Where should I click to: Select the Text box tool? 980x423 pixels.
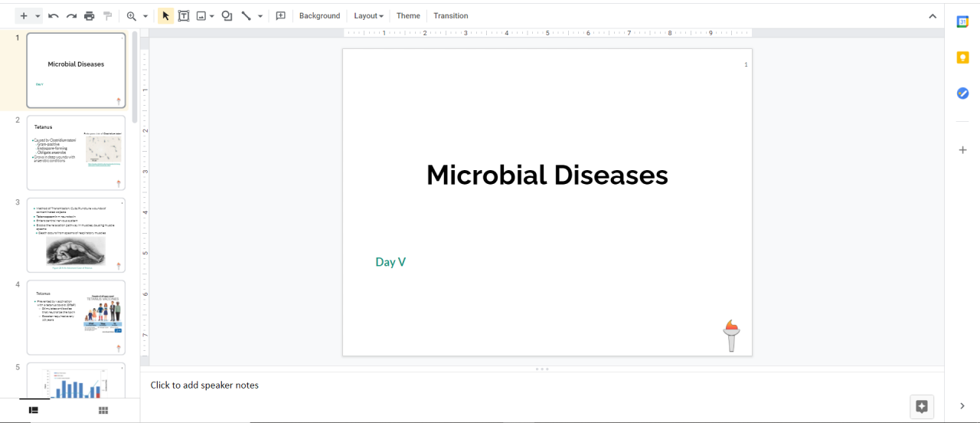[184, 16]
